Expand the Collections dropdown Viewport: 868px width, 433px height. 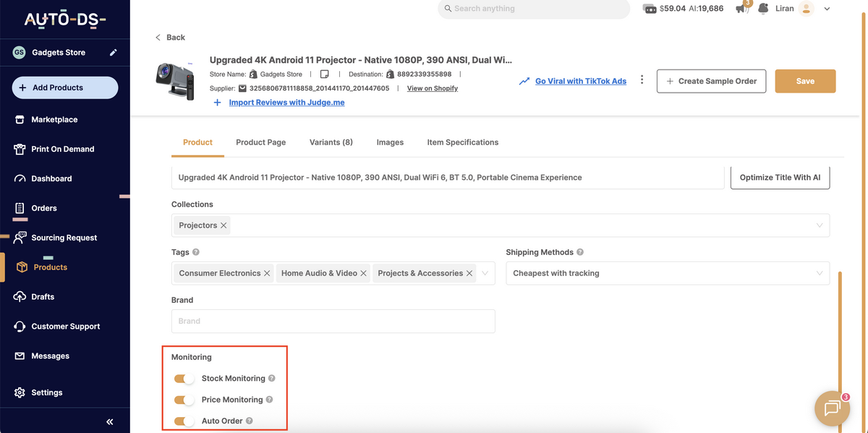pos(818,224)
